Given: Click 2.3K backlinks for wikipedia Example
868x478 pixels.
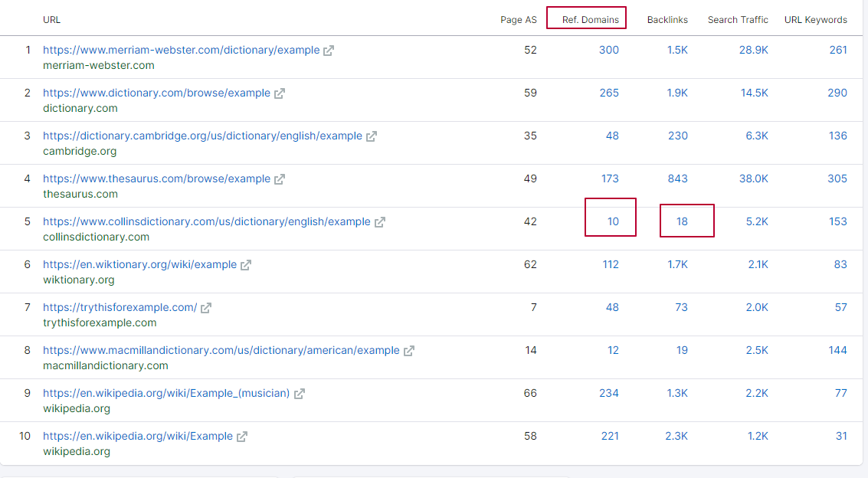Looking at the screenshot, I should coord(676,436).
